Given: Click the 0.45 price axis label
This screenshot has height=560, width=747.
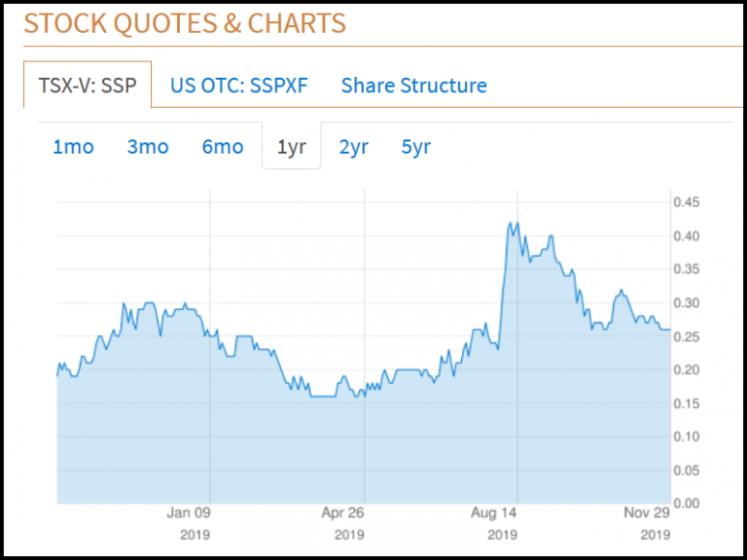Looking at the screenshot, I should (x=687, y=202).
